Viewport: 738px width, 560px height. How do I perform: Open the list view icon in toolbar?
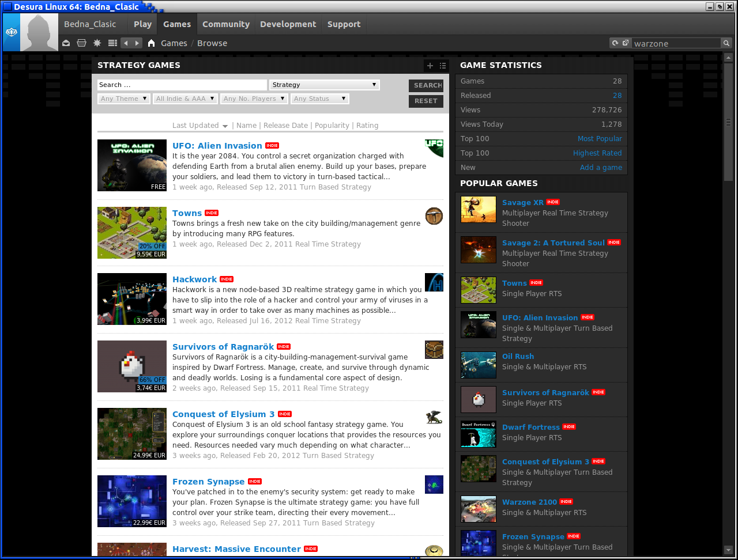click(x=112, y=43)
